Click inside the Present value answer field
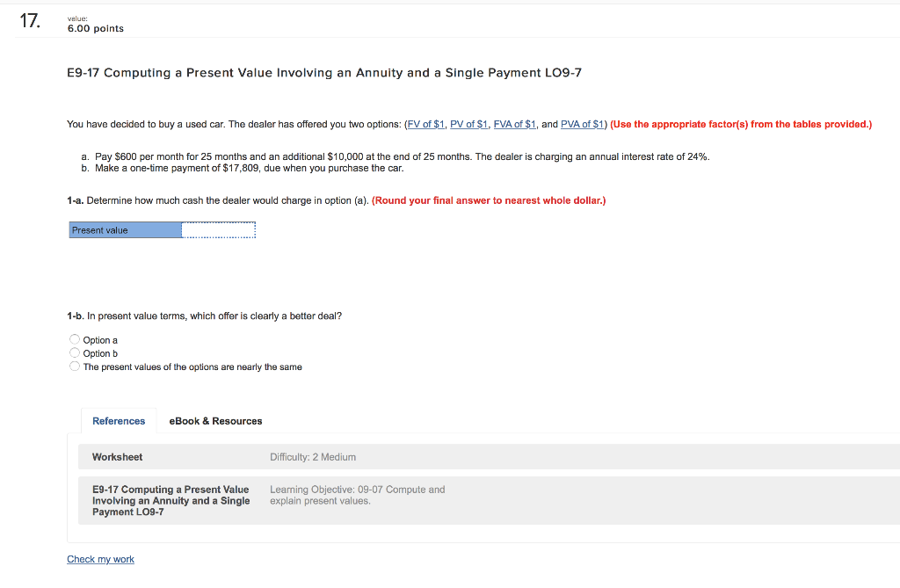Image resolution: width=900 pixels, height=588 pixels. tap(218, 229)
